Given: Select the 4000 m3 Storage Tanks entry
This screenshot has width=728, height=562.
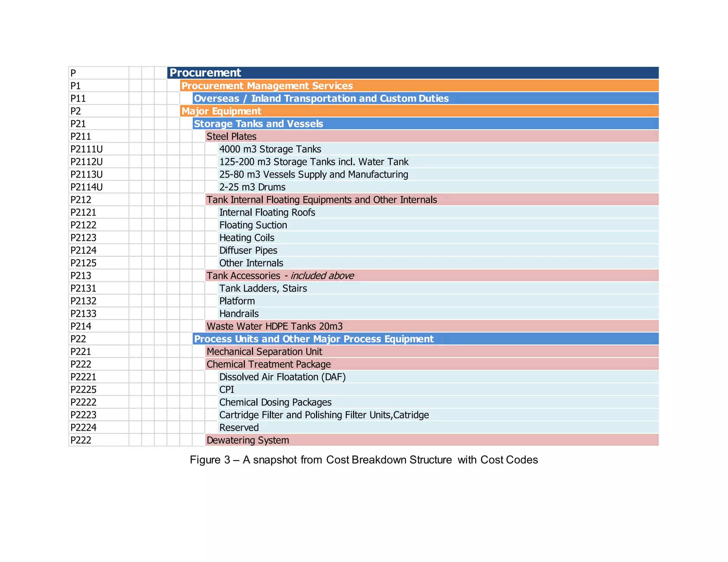Looking at the screenshot, I should [x=438, y=149].
